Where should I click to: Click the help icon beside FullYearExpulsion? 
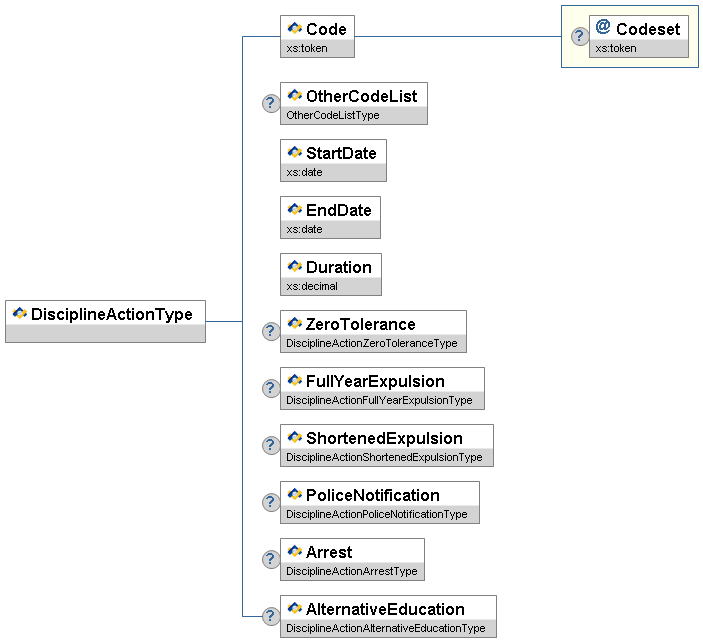tap(271, 388)
